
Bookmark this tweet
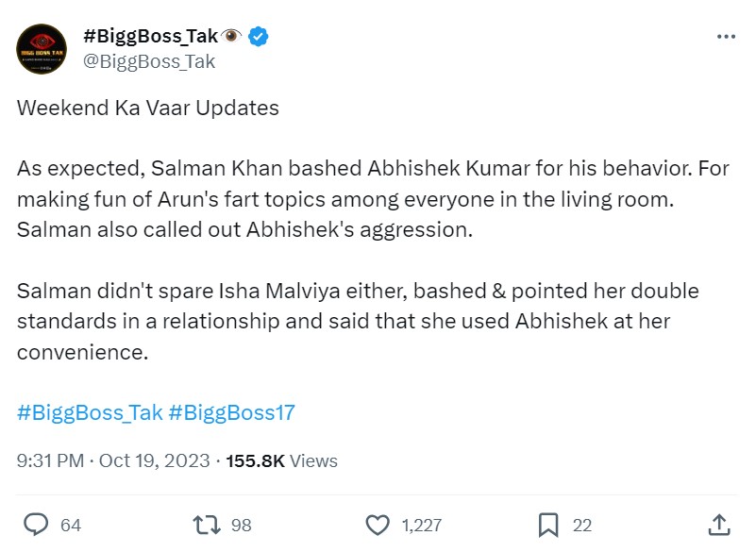tap(548, 525)
